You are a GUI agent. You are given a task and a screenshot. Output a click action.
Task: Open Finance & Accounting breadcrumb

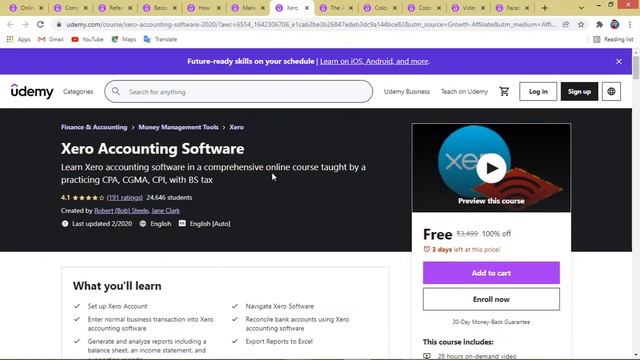pos(94,127)
